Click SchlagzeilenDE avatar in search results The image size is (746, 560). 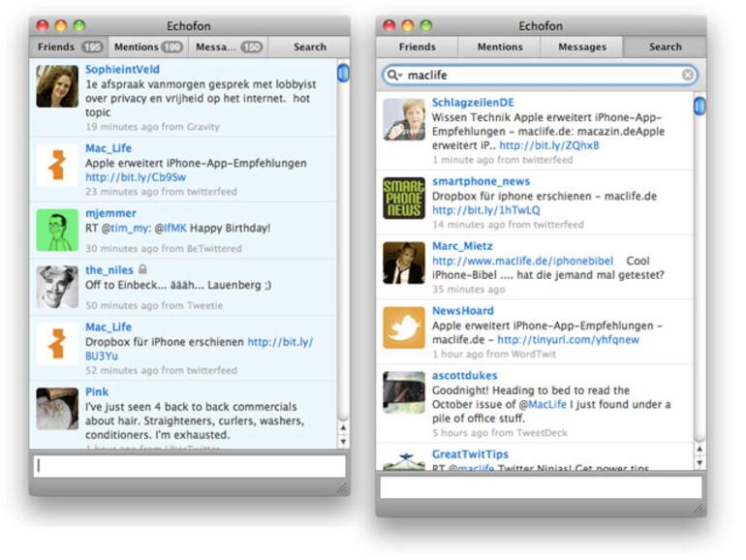404,119
